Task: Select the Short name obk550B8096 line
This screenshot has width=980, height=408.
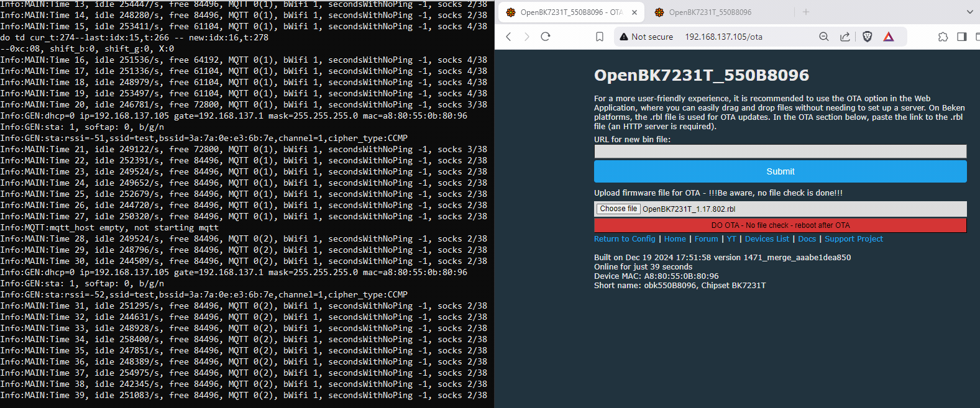Action: click(680, 286)
